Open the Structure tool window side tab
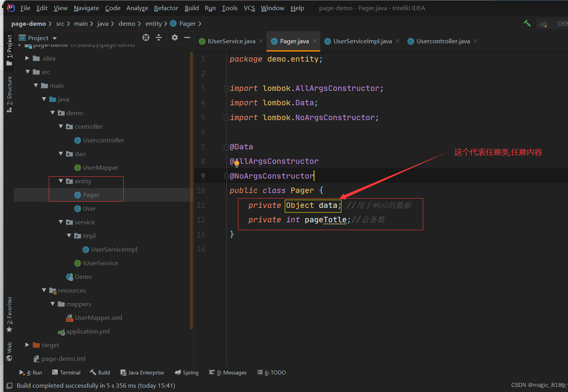The image size is (568, 392). click(x=9, y=94)
